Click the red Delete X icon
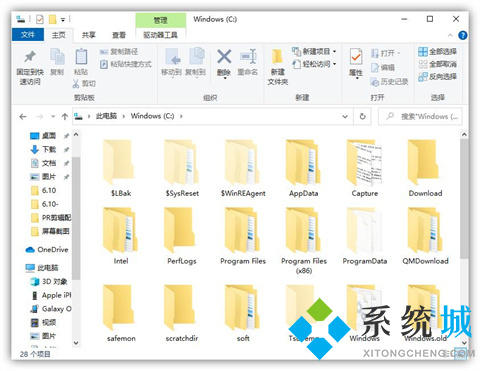Image resolution: width=480 pixels, height=371 pixels. (x=224, y=56)
